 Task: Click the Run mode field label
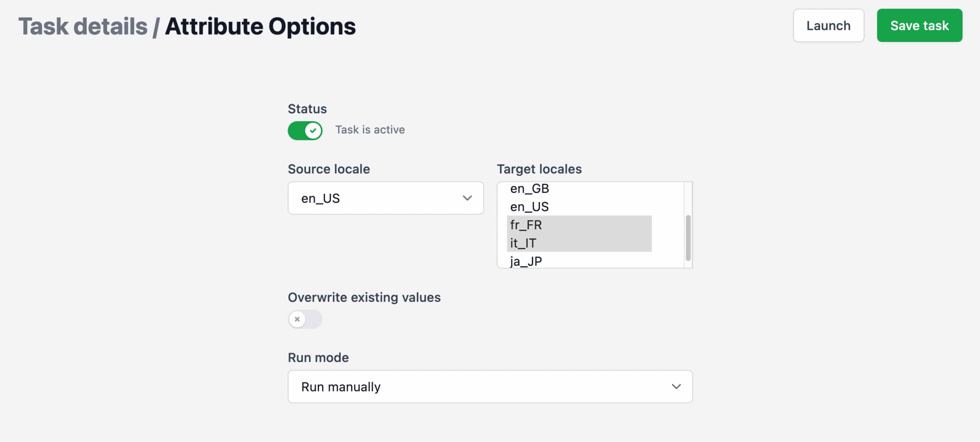click(x=318, y=357)
